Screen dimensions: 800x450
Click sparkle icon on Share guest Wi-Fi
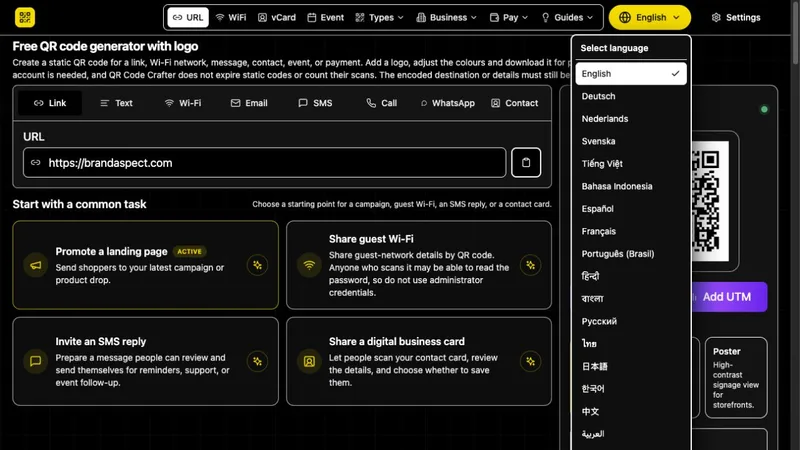click(531, 265)
